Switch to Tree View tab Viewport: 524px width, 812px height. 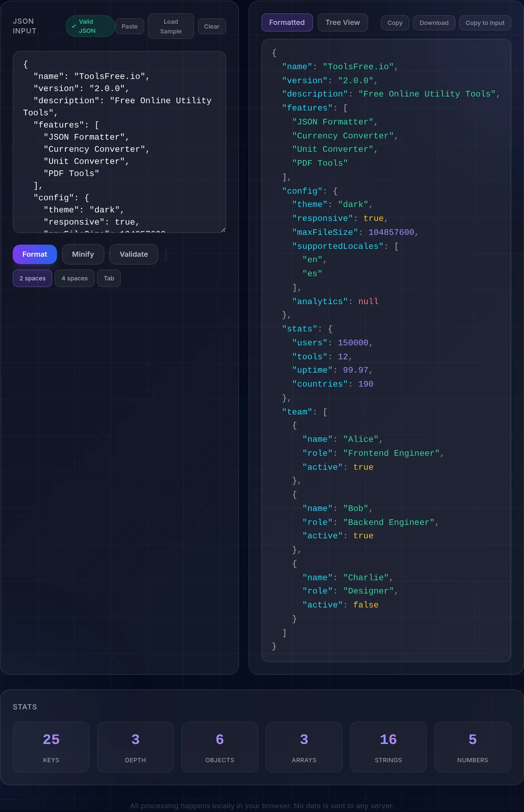coord(343,23)
